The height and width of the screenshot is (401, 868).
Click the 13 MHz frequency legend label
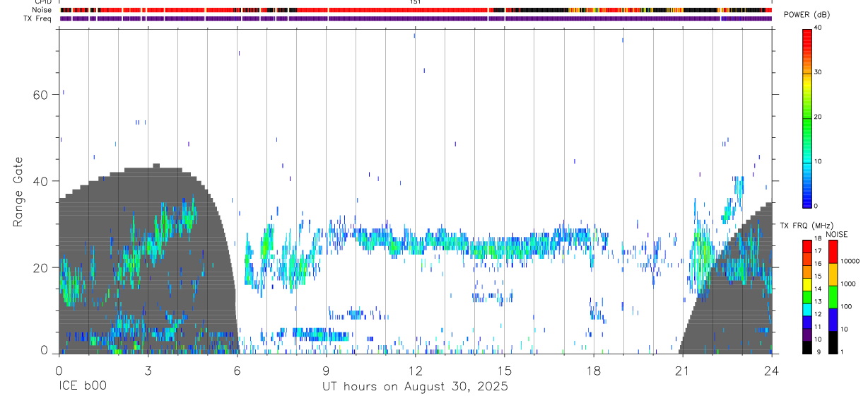click(818, 303)
